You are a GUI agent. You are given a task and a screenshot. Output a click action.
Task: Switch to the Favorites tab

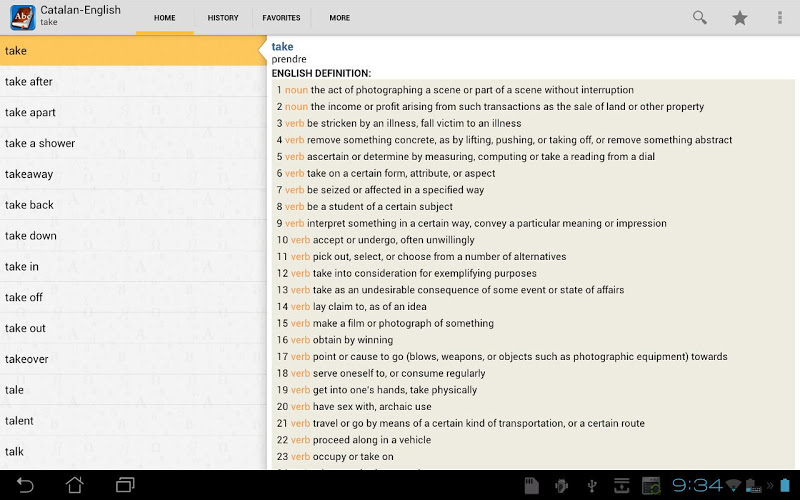[x=281, y=18]
